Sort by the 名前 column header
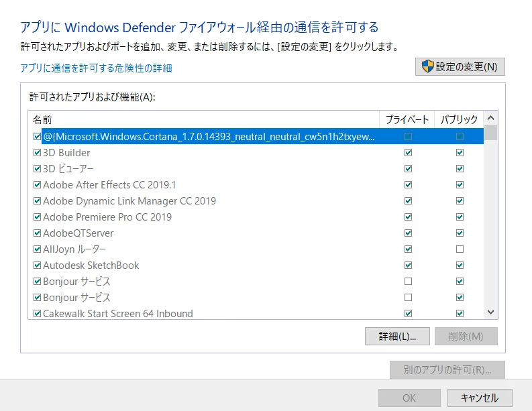 [203, 119]
